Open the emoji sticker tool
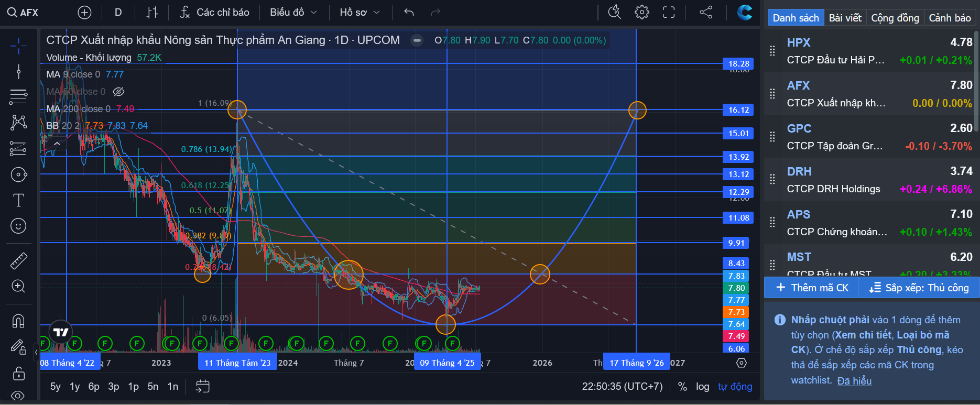Image resolution: width=980 pixels, height=405 pixels. point(18,226)
